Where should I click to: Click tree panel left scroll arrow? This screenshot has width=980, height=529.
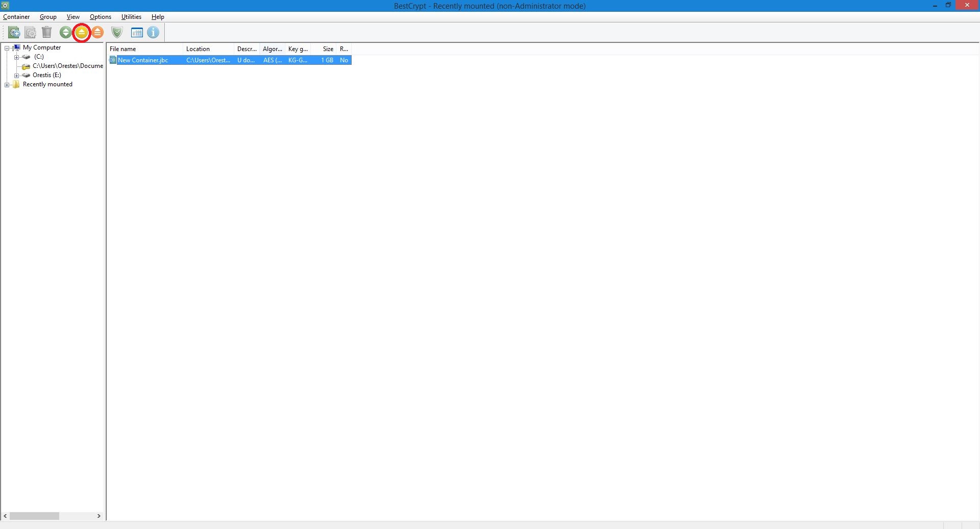(6, 516)
